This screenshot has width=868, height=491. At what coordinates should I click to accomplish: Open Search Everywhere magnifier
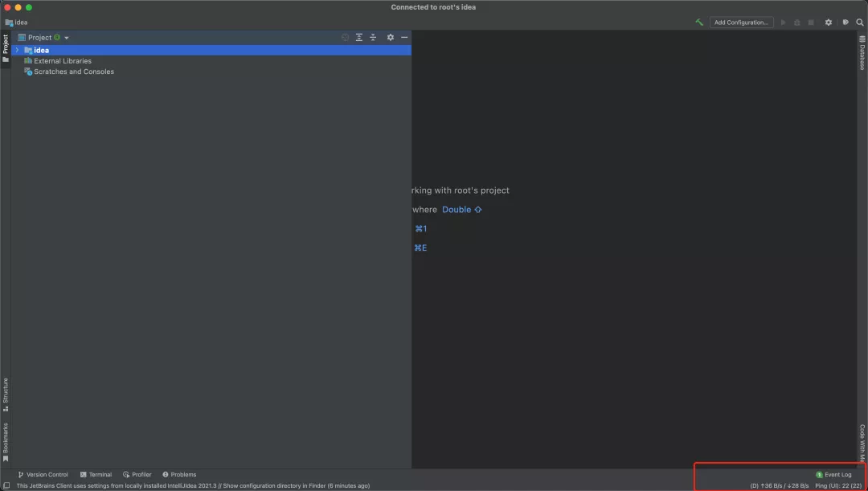[860, 23]
